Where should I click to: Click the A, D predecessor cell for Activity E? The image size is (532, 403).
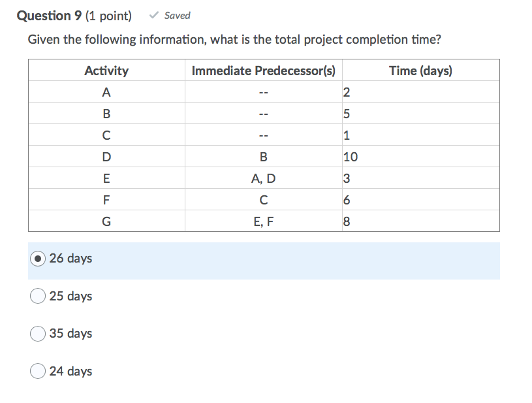pos(263,178)
